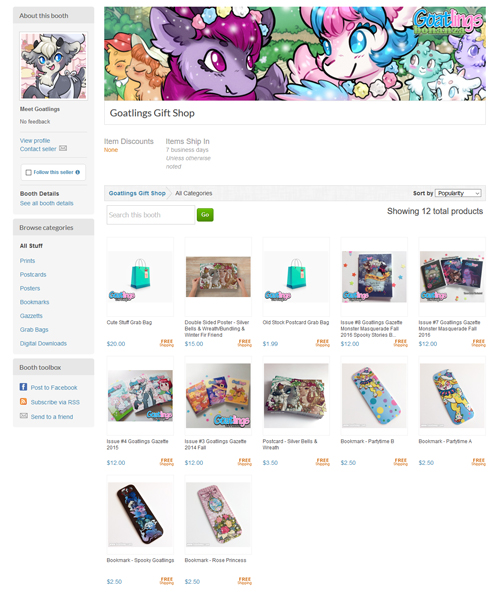Open the Bookmark - Spooky Goatlings thumbnail
Image resolution: width=500 pixels, height=595 pixels.
[140, 514]
